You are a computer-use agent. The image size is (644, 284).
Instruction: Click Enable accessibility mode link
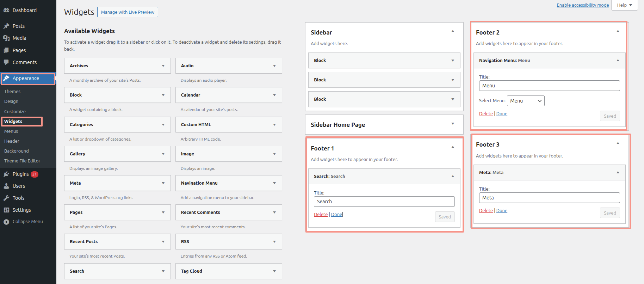(x=583, y=5)
